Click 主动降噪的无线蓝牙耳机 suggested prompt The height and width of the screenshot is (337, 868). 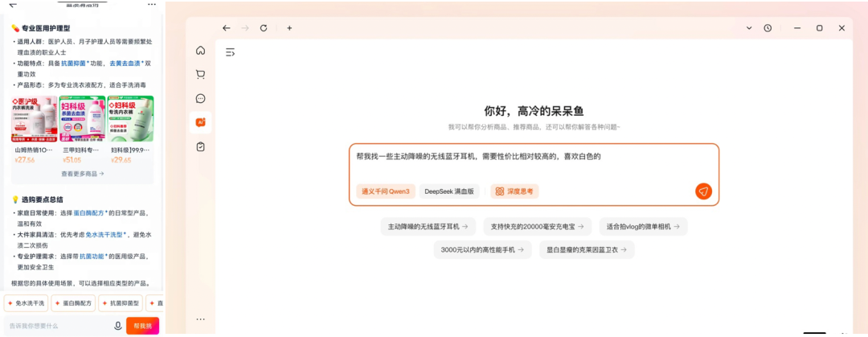point(428,227)
